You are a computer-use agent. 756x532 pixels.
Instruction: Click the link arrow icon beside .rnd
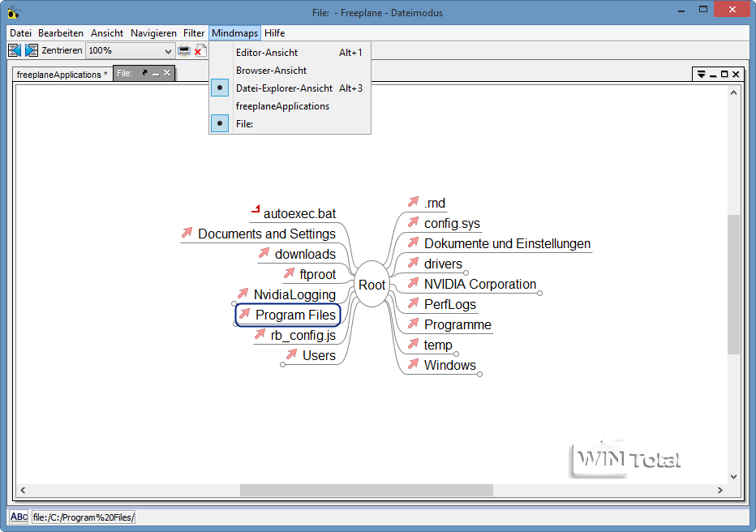tap(413, 202)
